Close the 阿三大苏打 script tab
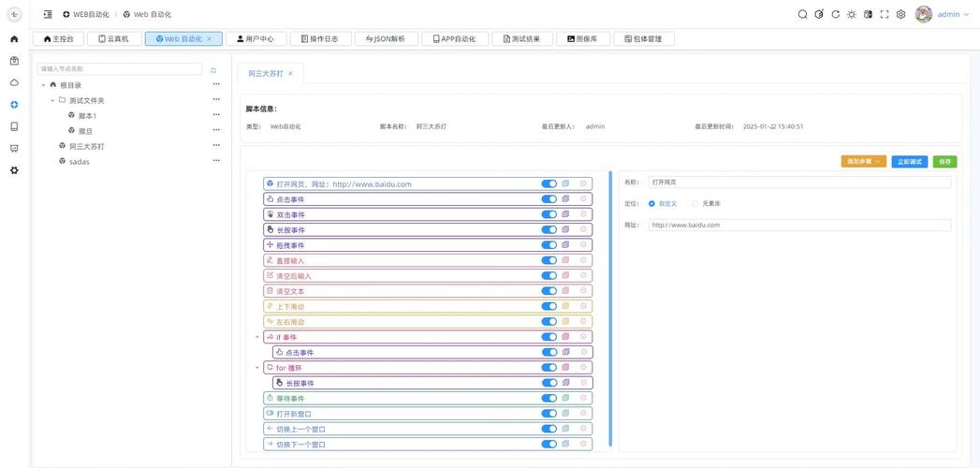The height and width of the screenshot is (468, 980). [290, 74]
